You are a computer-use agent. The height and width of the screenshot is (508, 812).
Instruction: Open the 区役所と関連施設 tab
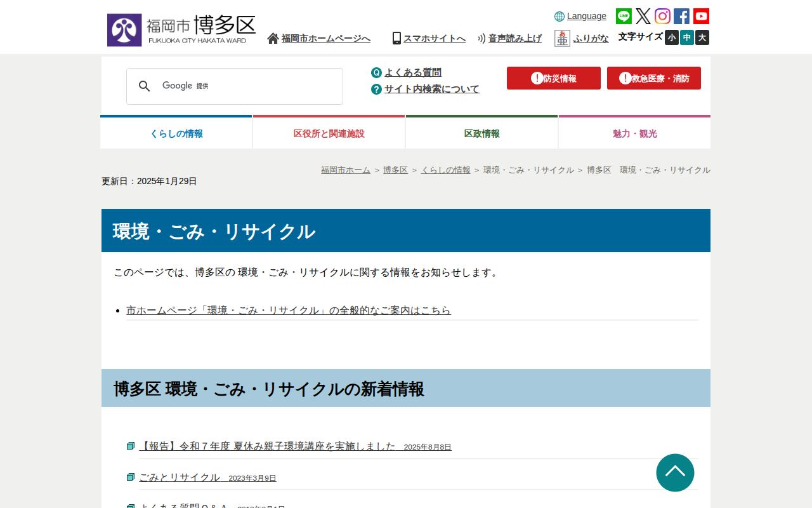329,132
